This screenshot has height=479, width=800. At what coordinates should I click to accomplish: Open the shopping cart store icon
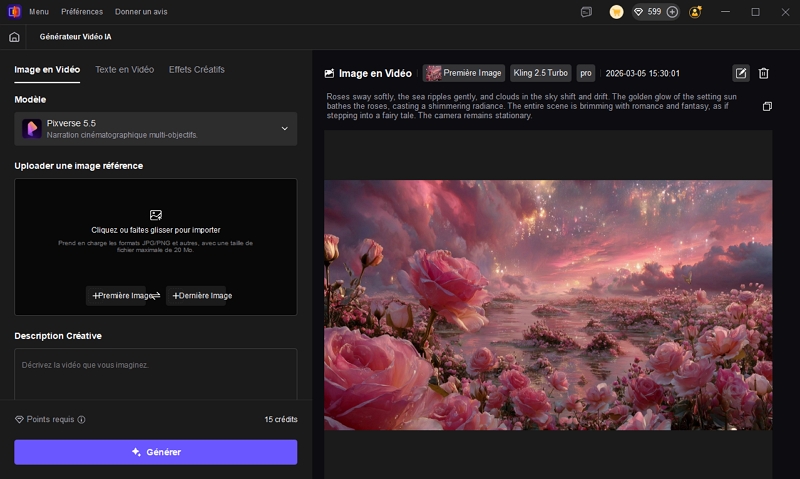pos(616,12)
